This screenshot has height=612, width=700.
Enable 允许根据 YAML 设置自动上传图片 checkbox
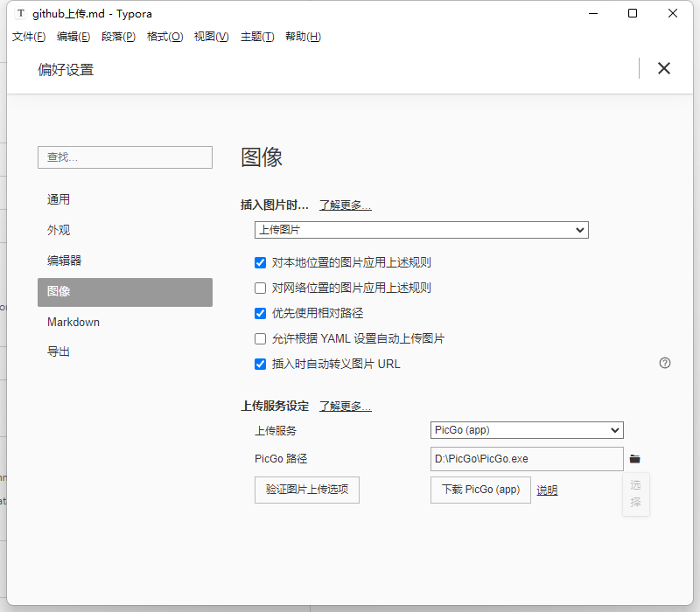[x=260, y=339]
